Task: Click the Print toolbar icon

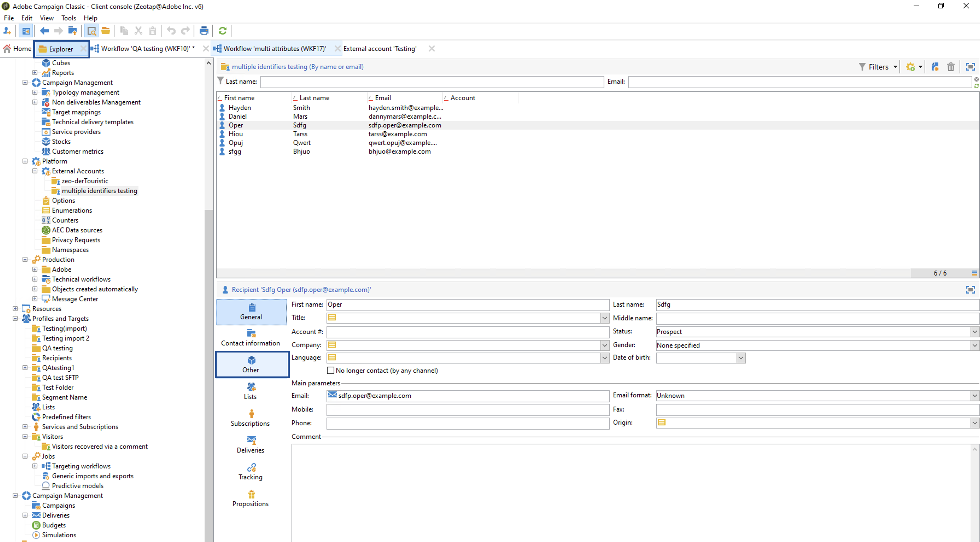Action: [x=204, y=31]
